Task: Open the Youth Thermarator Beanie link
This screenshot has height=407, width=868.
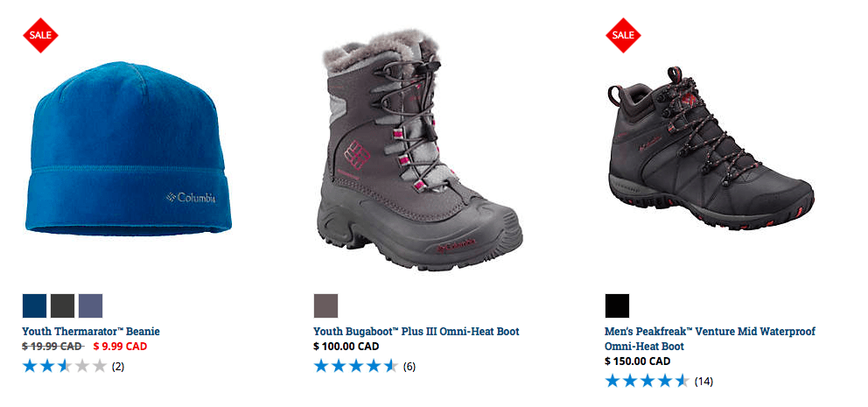Action: coord(91,332)
